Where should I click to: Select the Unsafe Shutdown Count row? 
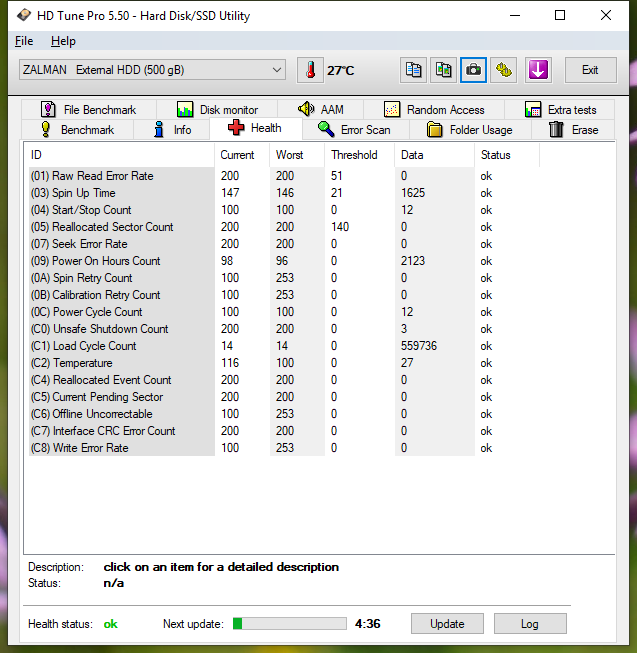[284, 329]
